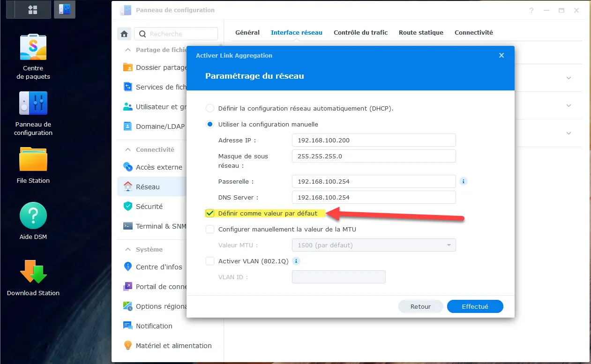Enable manual MTU value configuration checkbox

(210, 230)
